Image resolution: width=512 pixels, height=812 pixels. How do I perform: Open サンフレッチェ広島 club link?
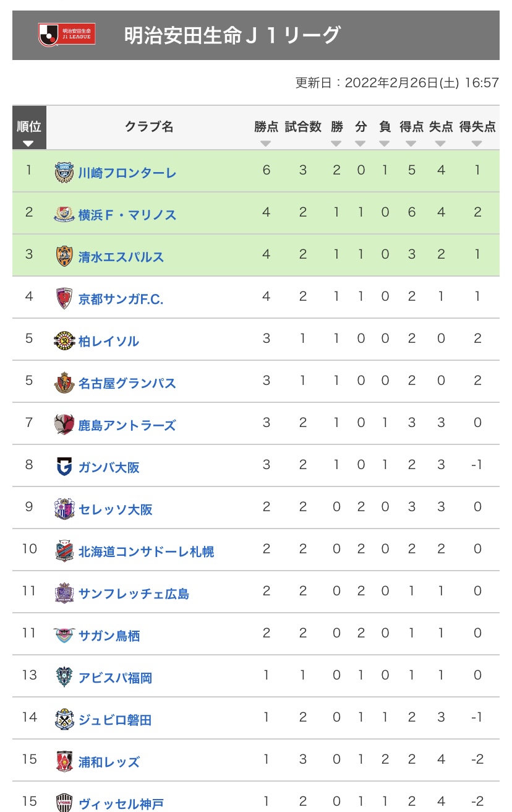pos(134,594)
